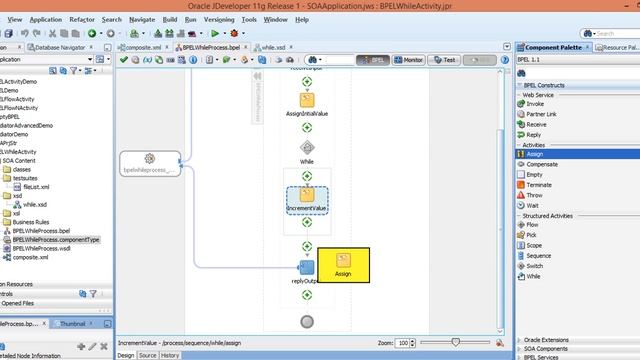
Task: Click the zoom-to-fit icon beside the zoom slider
Action: pos(500,343)
